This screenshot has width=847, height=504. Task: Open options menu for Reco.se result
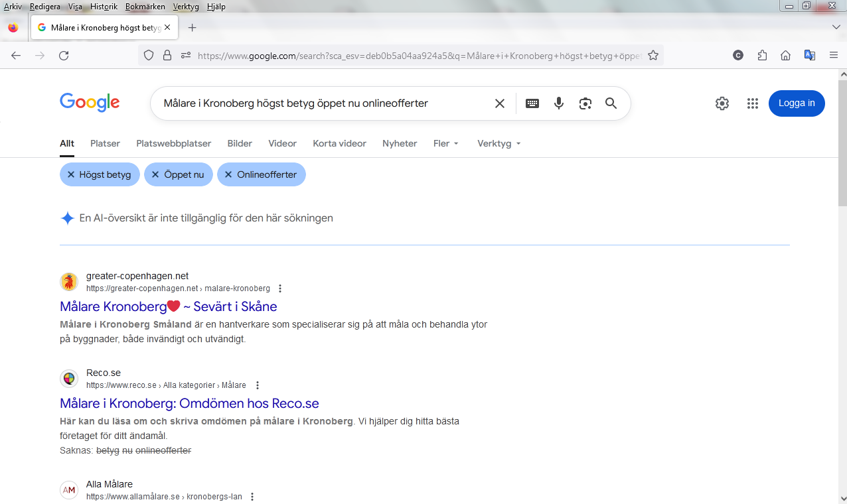258,385
